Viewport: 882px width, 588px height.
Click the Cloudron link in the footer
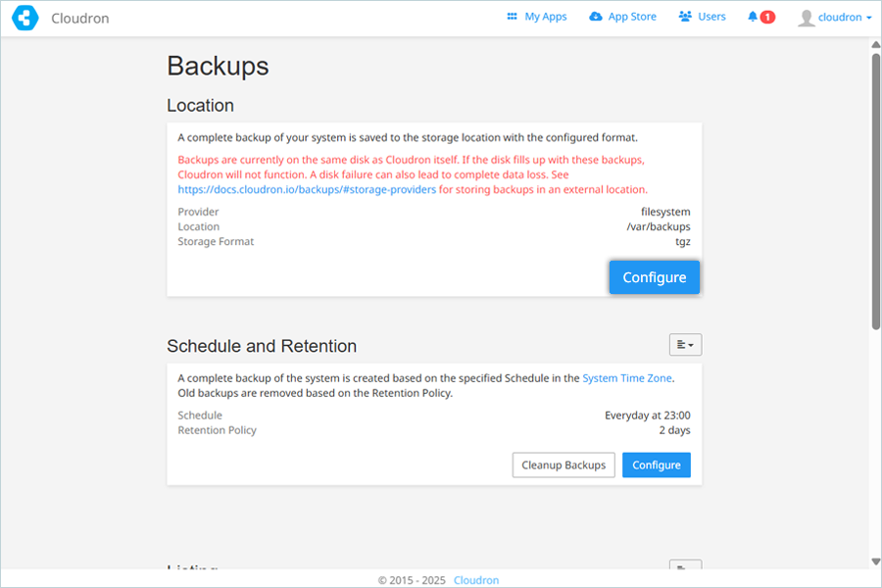click(476, 580)
